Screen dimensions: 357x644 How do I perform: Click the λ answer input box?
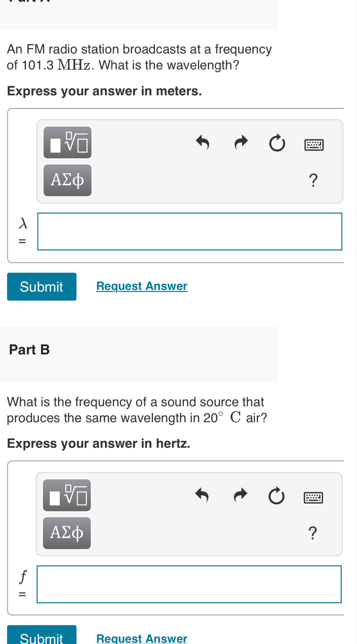click(189, 231)
